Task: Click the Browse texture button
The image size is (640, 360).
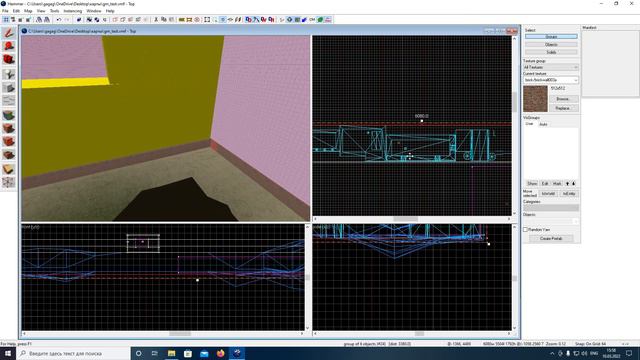Action: click(563, 99)
